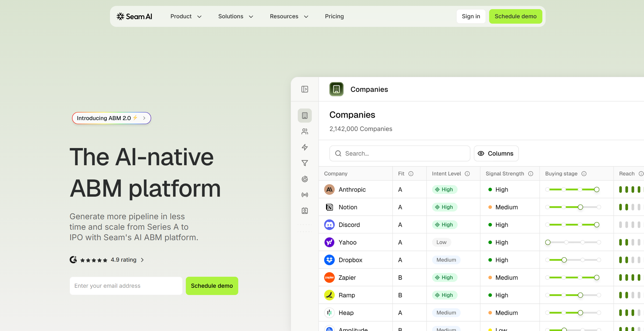
Task: Open the Companies building icon in sidebar
Action: (x=305, y=116)
